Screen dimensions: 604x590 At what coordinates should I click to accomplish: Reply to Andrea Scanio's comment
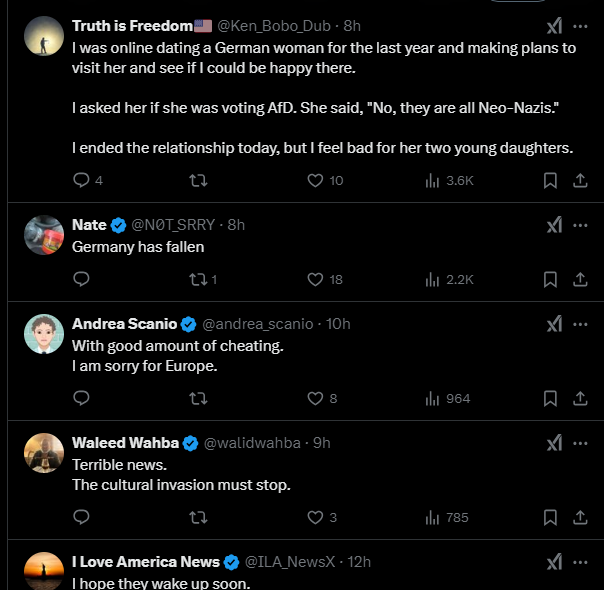pyautogui.click(x=82, y=398)
